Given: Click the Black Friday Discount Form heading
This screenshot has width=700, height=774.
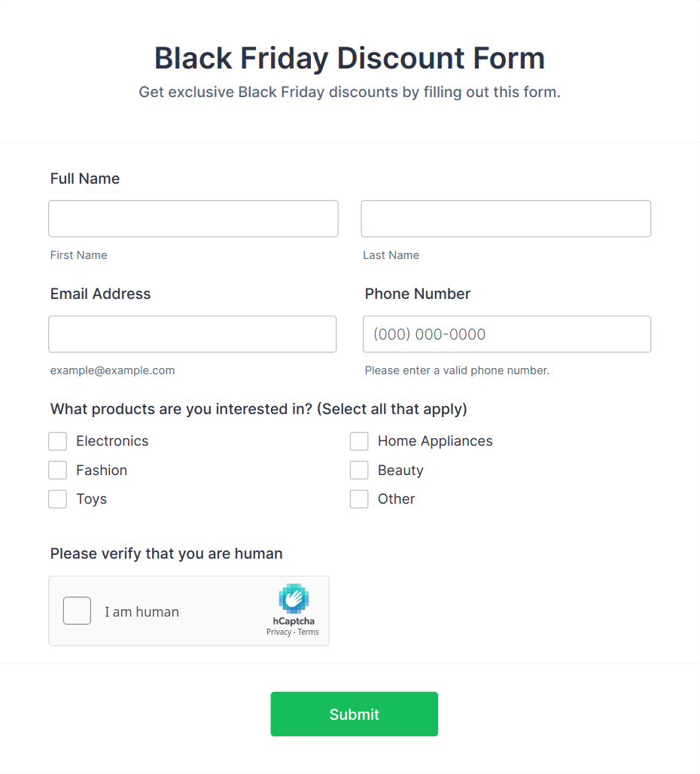Looking at the screenshot, I should [350, 58].
